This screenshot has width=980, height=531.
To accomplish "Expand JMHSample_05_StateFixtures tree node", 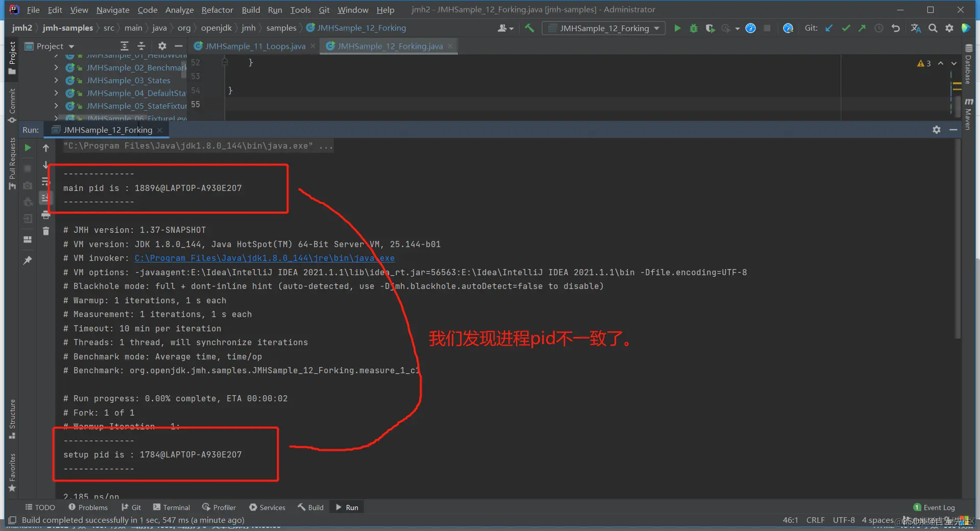I will 56,106.
